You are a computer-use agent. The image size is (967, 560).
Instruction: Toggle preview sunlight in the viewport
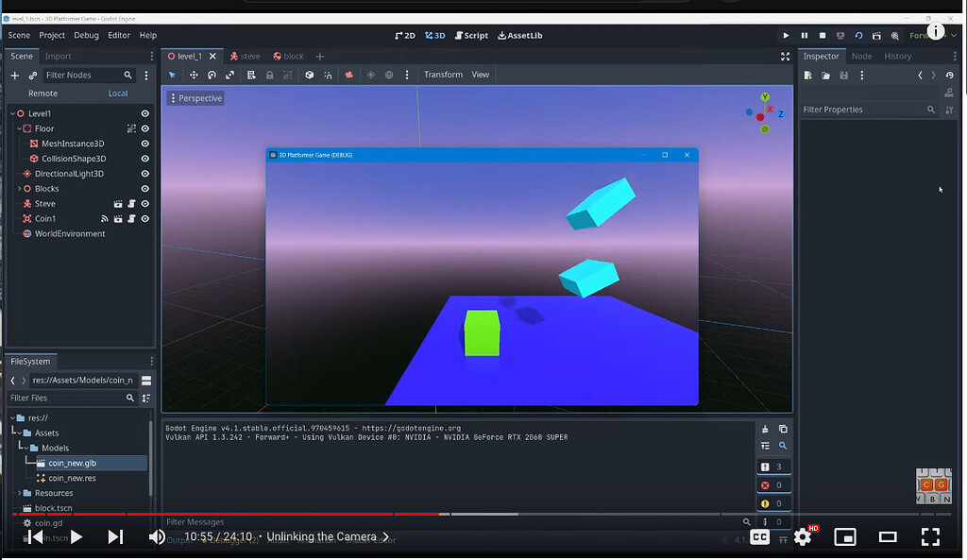370,75
